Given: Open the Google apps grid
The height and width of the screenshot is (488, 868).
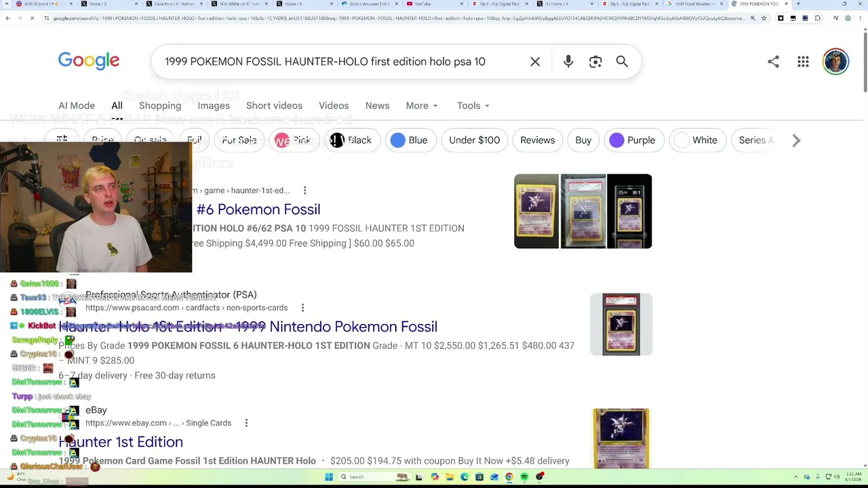Looking at the screenshot, I should tap(803, 62).
